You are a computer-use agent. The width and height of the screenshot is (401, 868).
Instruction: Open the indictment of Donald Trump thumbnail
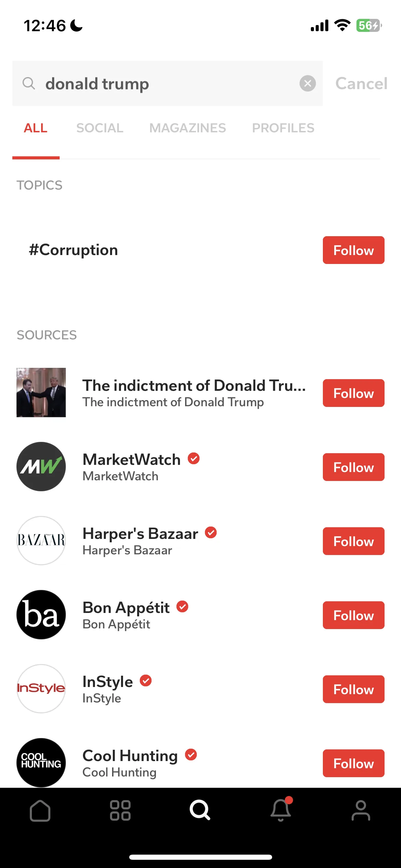41,393
